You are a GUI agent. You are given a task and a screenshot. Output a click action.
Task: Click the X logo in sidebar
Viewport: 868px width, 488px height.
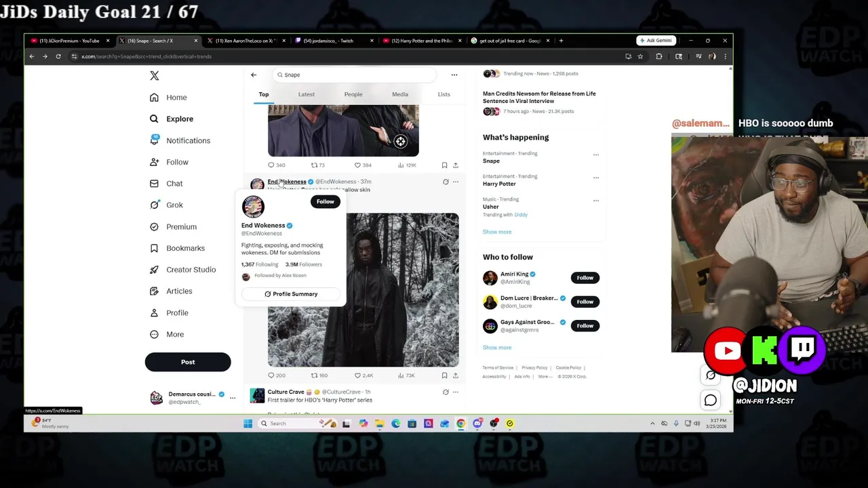(154, 76)
